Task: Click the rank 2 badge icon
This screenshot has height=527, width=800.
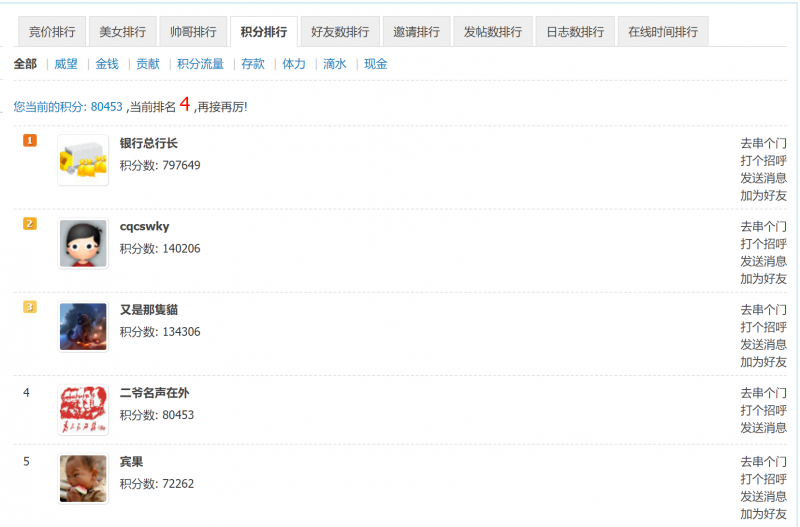Action: (x=30, y=223)
